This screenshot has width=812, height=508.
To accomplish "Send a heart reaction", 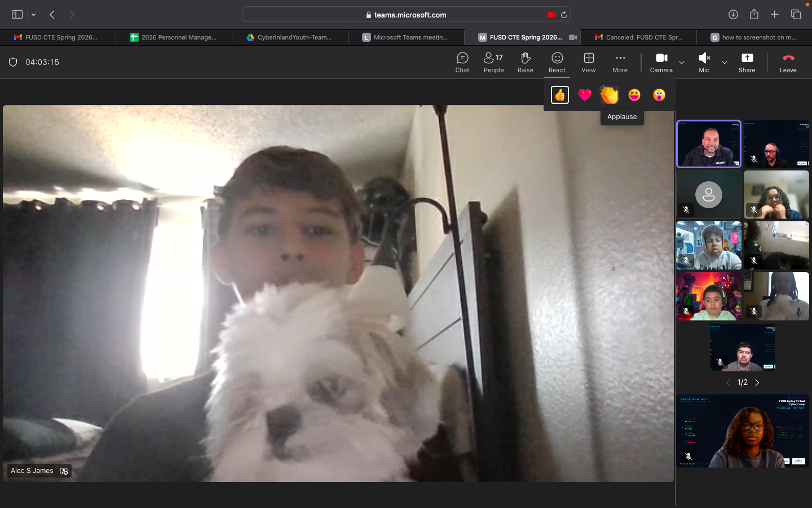I will tap(584, 95).
